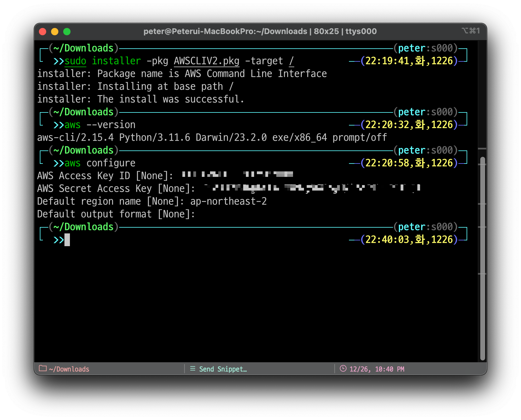
Task: Click the underlined AWSCLIV2.pkg filename
Action: point(207,61)
